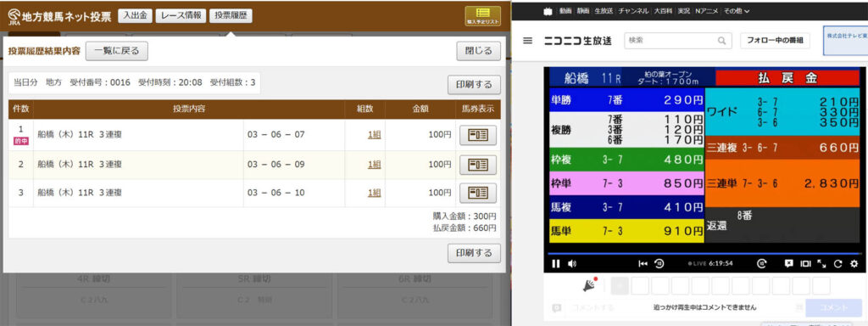This screenshot has width=868, height=326.
Task: Open the 入出金 menu
Action: 135,15
